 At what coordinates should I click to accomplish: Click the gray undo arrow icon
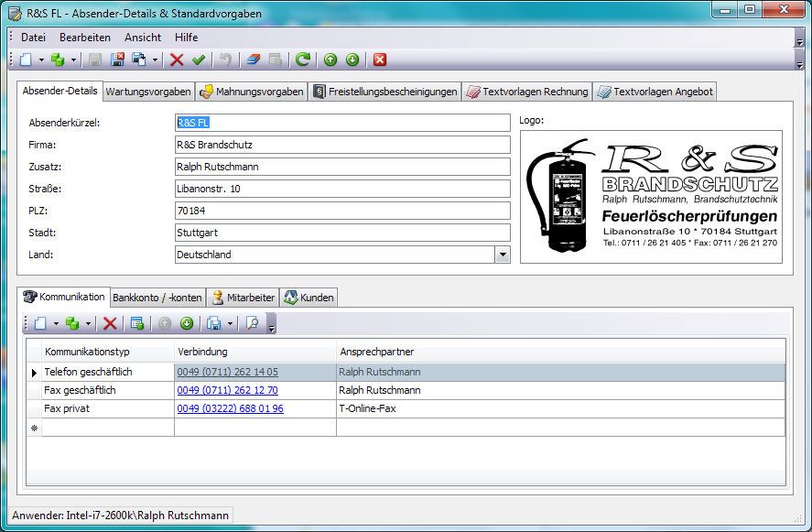225,60
